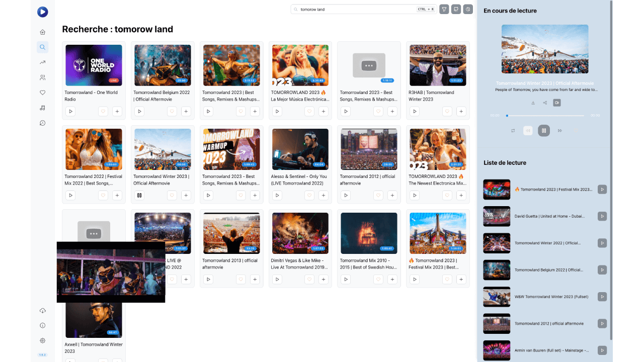Share the currently playing video

pyautogui.click(x=545, y=102)
